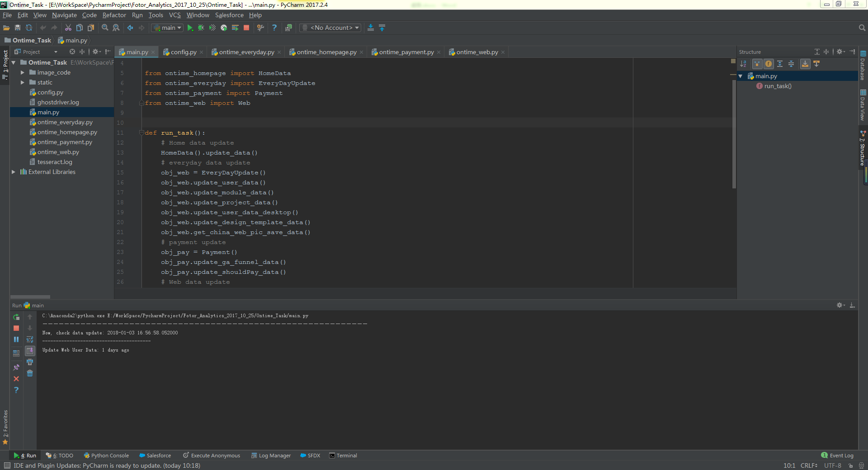Click the Cut scissors icon in toolbar
Image resolution: width=868 pixels, height=470 pixels.
[68, 28]
